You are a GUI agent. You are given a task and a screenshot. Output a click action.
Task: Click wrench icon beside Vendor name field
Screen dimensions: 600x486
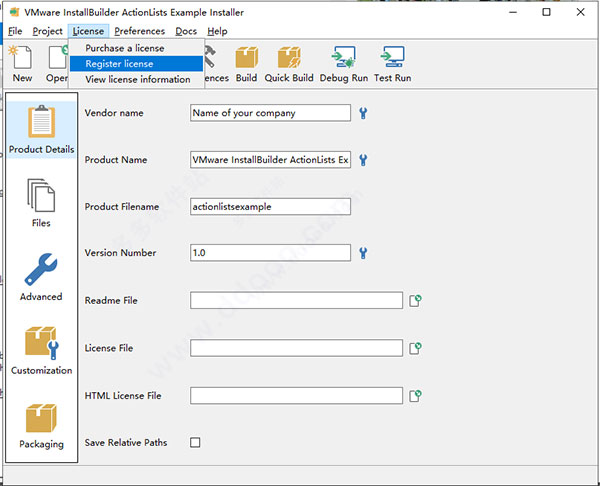363,113
